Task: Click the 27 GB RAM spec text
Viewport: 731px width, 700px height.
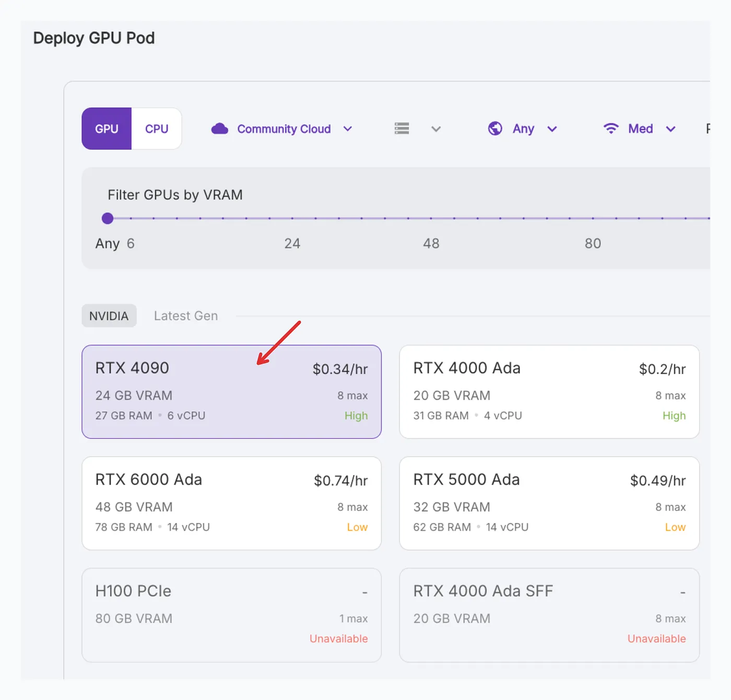Action: [124, 416]
